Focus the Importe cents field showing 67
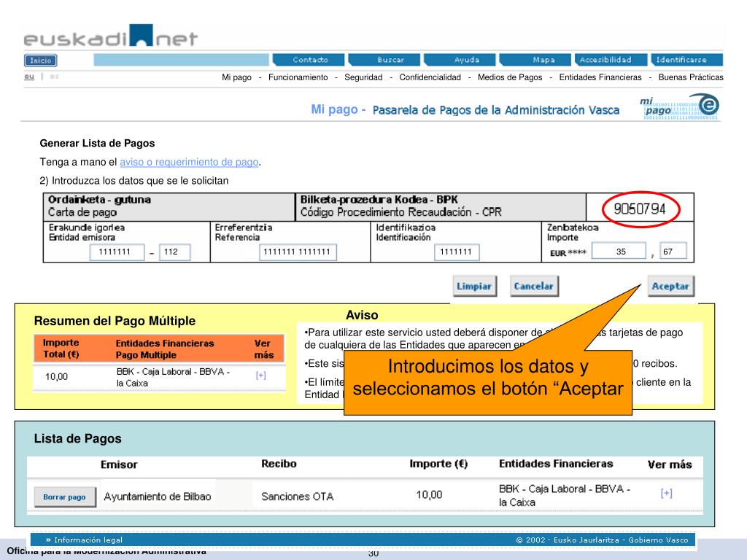Image resolution: width=747 pixels, height=560 pixels. (x=673, y=251)
